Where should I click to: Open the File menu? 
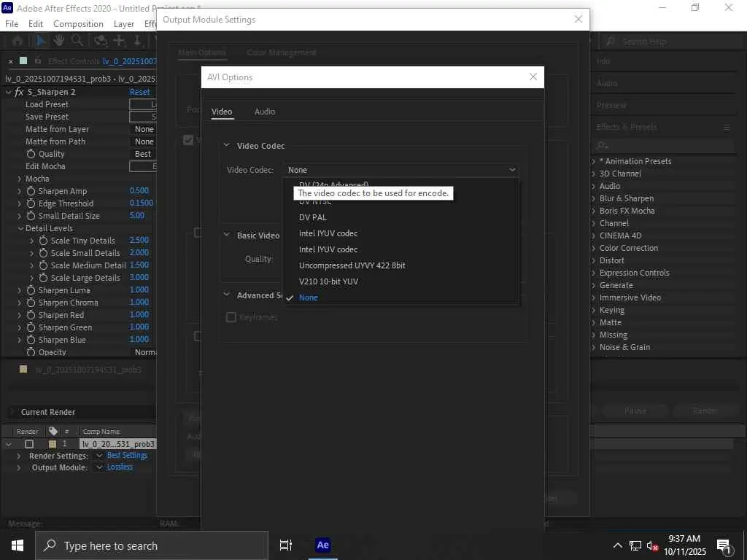[12, 24]
